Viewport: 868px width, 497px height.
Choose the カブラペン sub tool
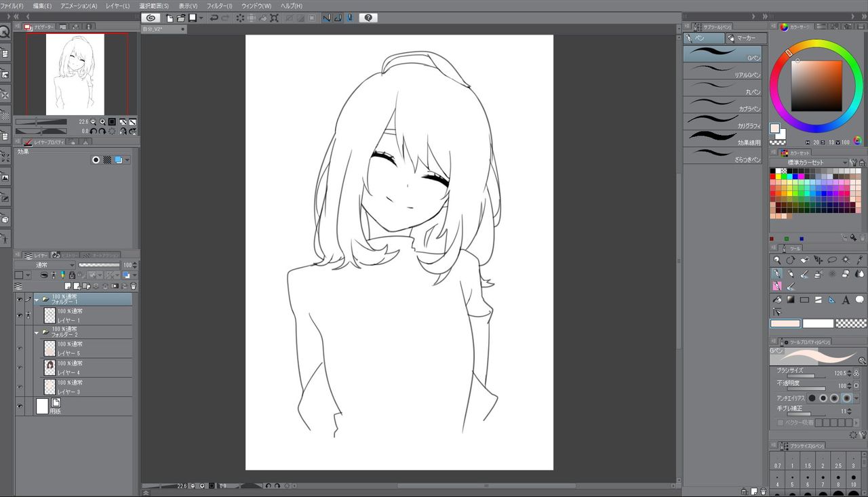click(722, 104)
